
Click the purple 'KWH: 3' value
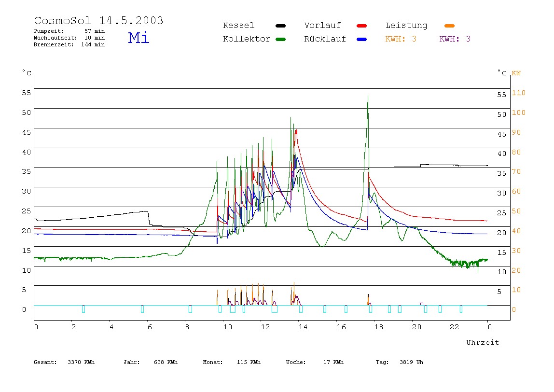point(455,39)
